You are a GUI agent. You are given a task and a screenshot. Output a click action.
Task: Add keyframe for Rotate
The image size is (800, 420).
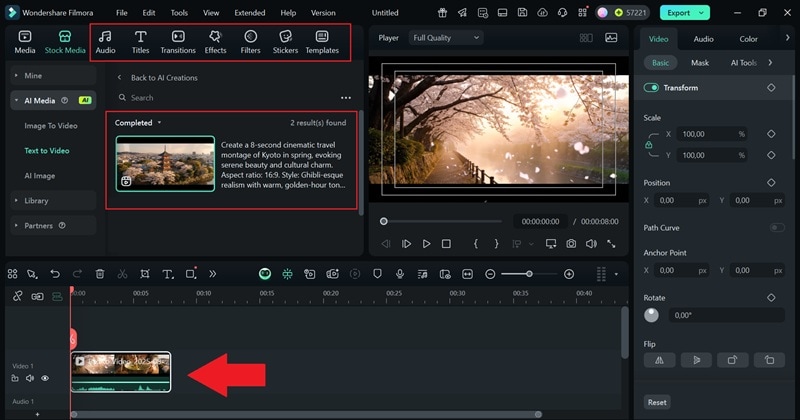coord(771,298)
